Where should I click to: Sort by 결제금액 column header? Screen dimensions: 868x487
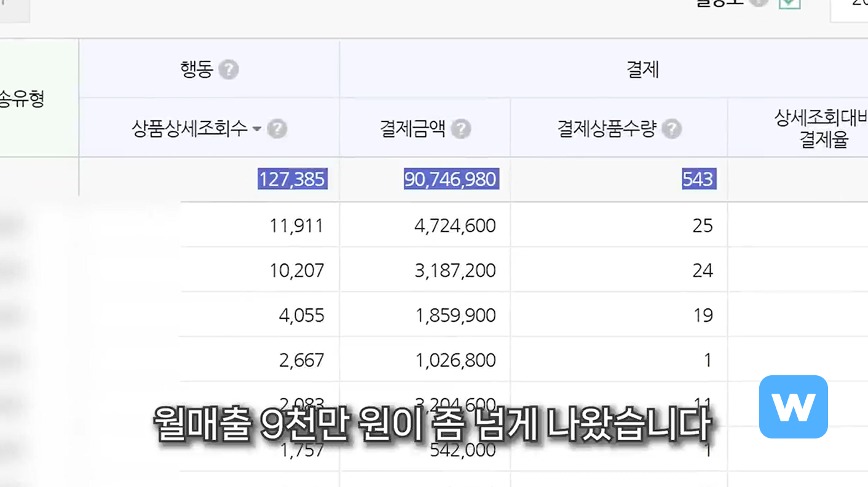tap(412, 129)
